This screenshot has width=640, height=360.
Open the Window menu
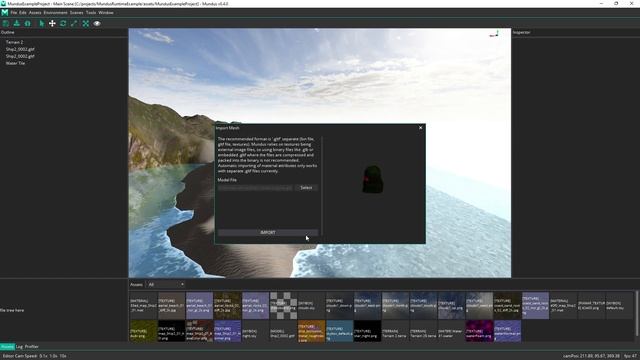coord(106,13)
